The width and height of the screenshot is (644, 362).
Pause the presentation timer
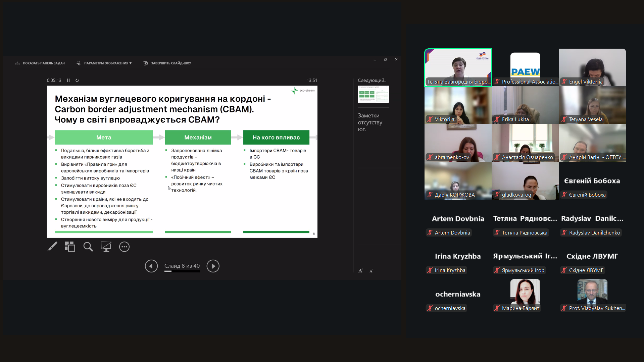(x=68, y=81)
